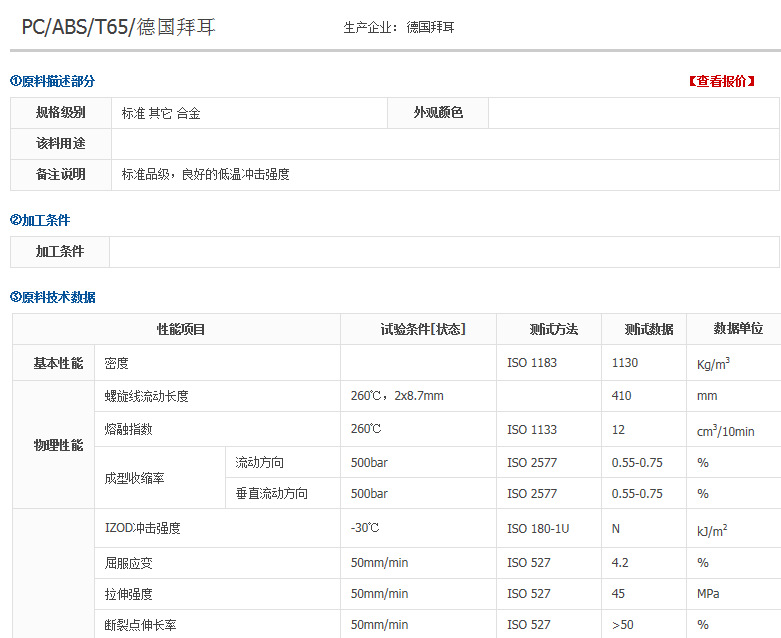Select the 生产企业 manufacturer text

(x=398, y=27)
